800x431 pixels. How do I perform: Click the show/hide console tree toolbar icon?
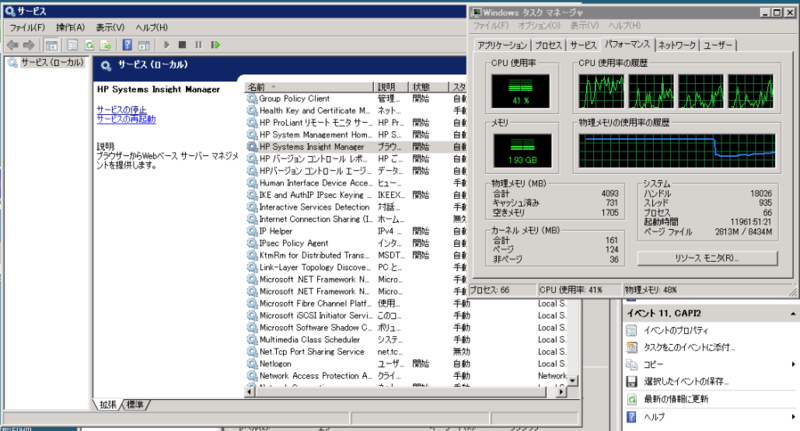[x=52, y=45]
